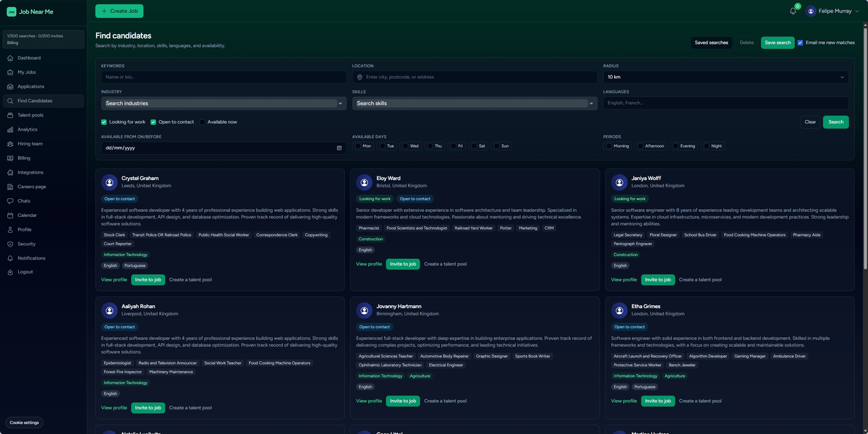The width and height of the screenshot is (868, 434).
Task: Click Jovanny Hartmann's avatar icon
Action: coord(365,310)
